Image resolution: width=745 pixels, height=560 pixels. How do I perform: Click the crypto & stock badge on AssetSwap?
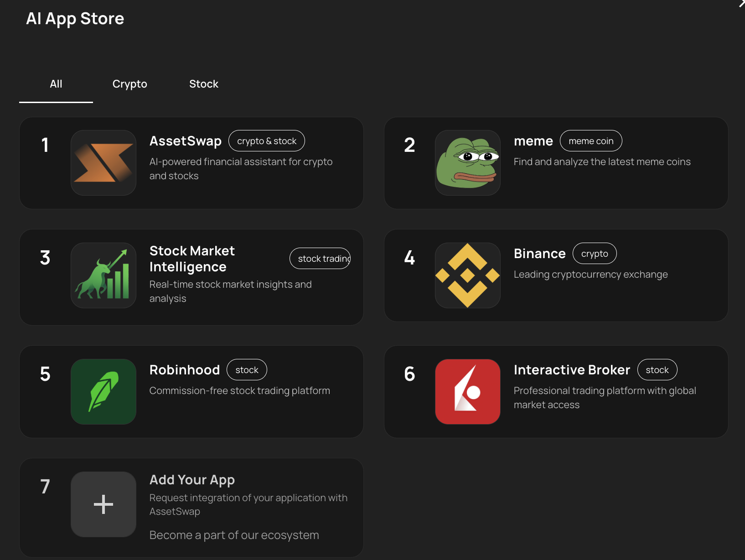(x=266, y=140)
